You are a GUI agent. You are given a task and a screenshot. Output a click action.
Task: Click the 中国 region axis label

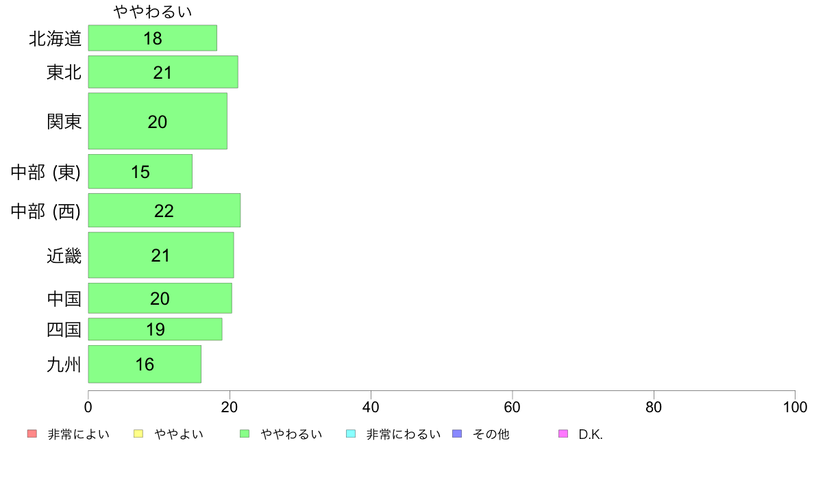64,299
